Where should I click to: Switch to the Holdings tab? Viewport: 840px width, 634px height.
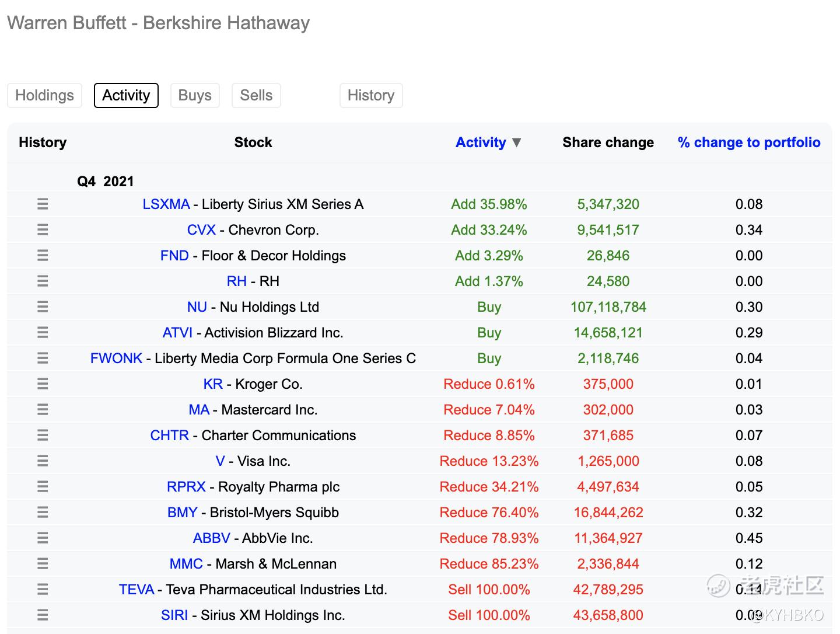click(x=44, y=95)
